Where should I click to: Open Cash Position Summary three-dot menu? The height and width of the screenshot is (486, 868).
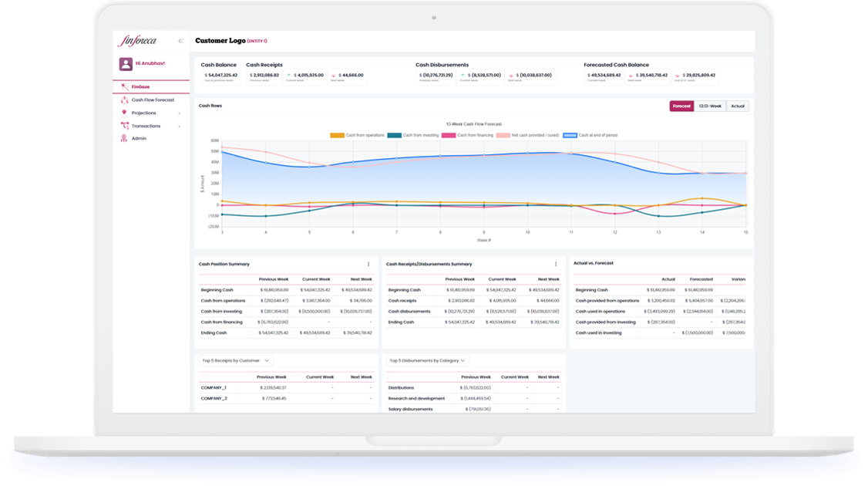[368, 265]
